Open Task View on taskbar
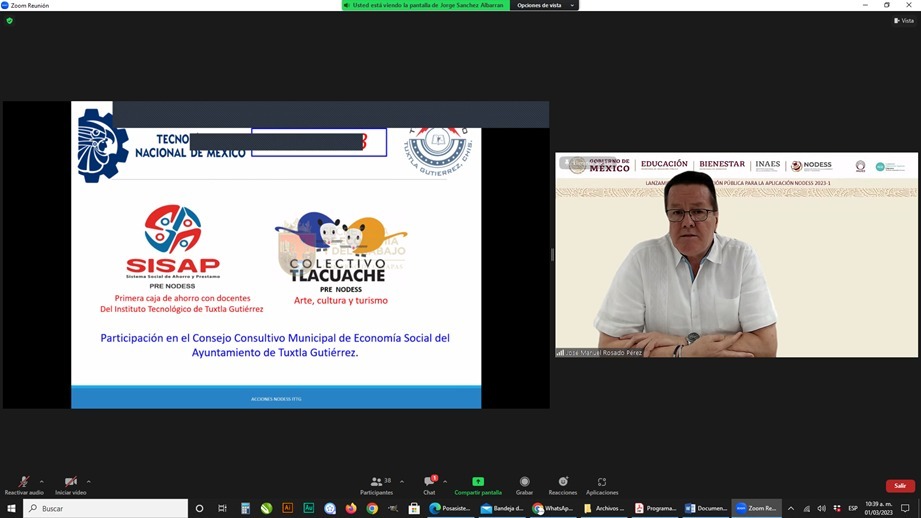This screenshot has width=921, height=518. click(222, 508)
